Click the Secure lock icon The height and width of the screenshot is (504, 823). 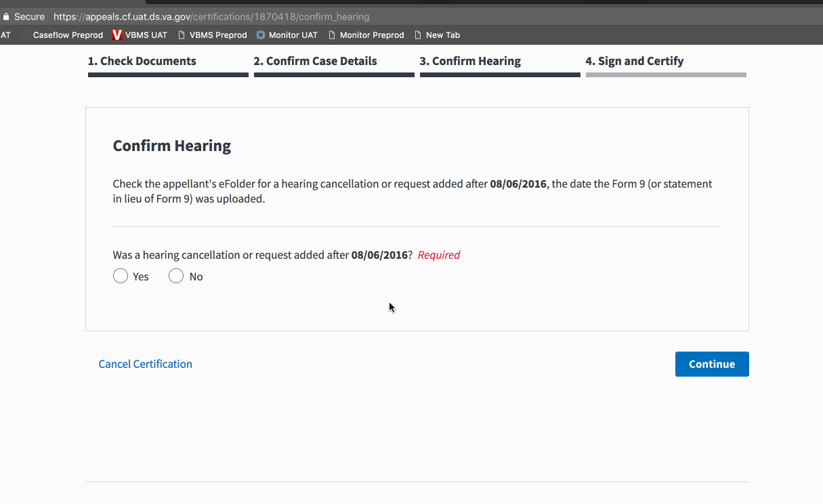(6, 16)
